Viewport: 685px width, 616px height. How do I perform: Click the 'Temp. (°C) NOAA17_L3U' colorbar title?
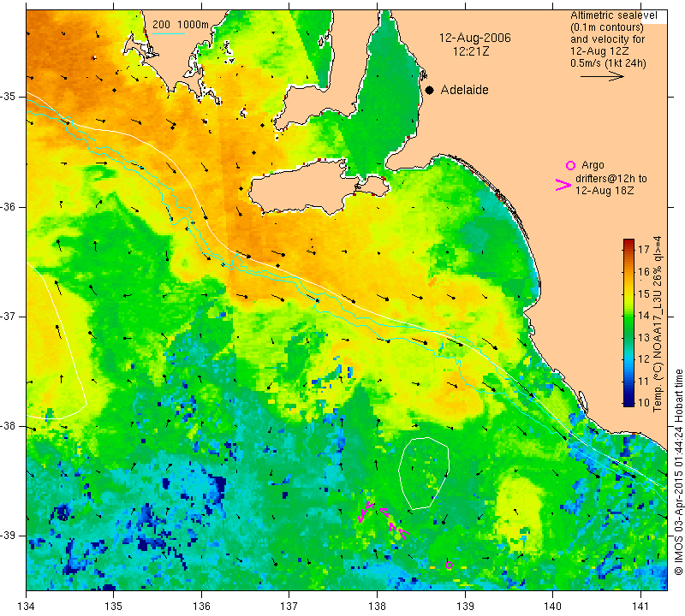tap(658, 324)
